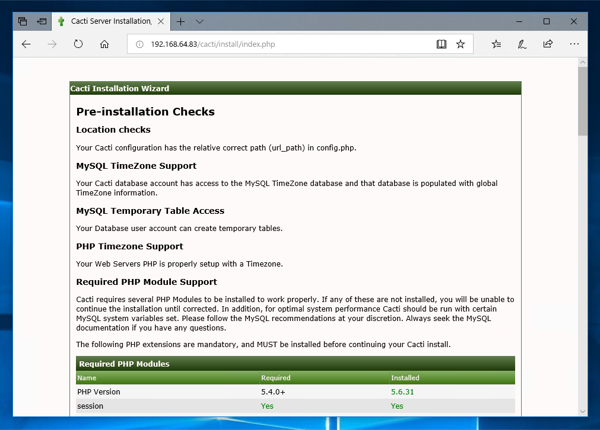Click the Required PHP Modules table header
The width and height of the screenshot is (600, 430).
click(295, 364)
